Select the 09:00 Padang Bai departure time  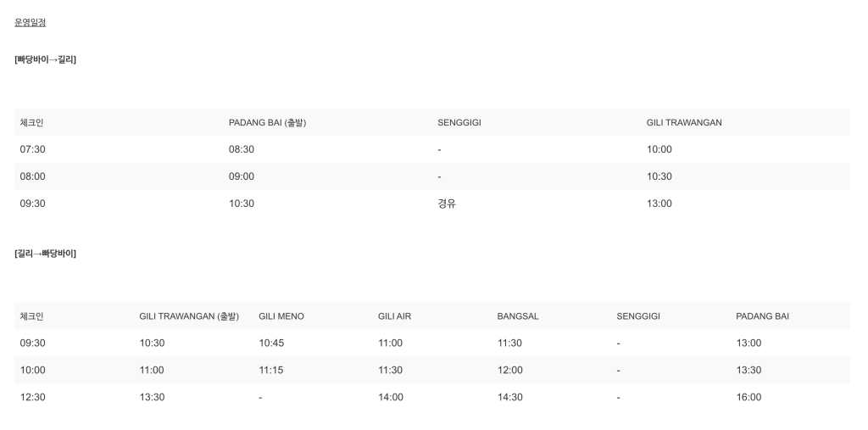point(242,176)
